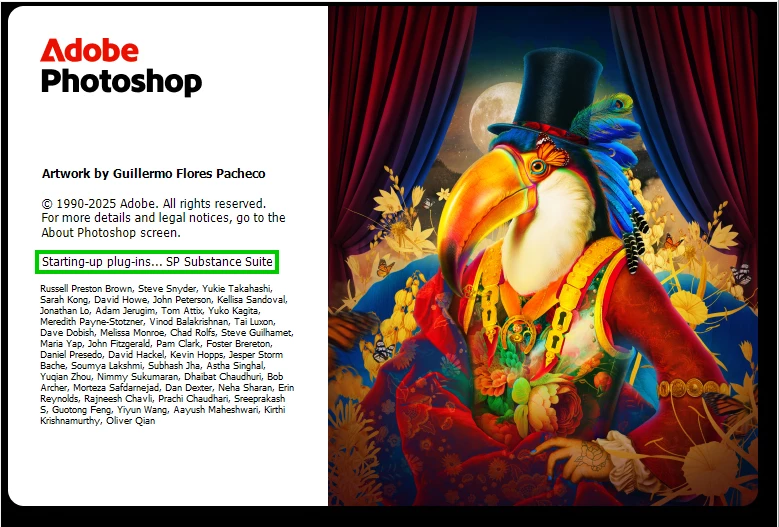
Task: Click the name Russell Preston Brown
Action: [x=86, y=289]
